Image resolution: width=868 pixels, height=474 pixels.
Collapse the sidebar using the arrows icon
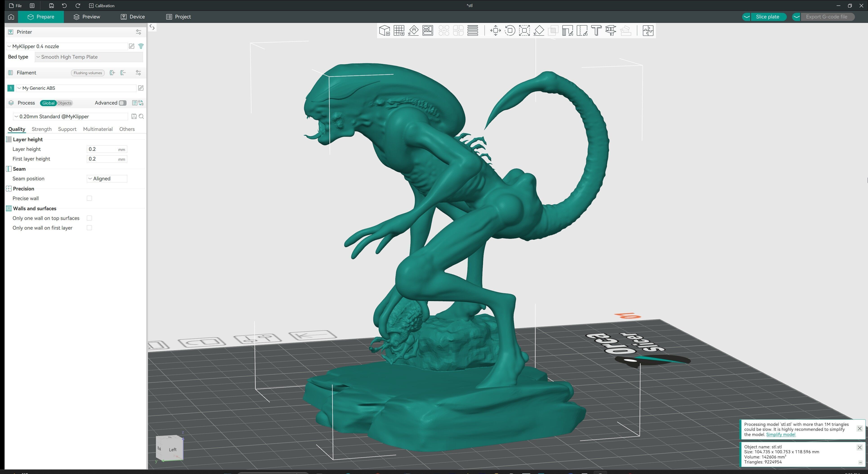tap(152, 28)
